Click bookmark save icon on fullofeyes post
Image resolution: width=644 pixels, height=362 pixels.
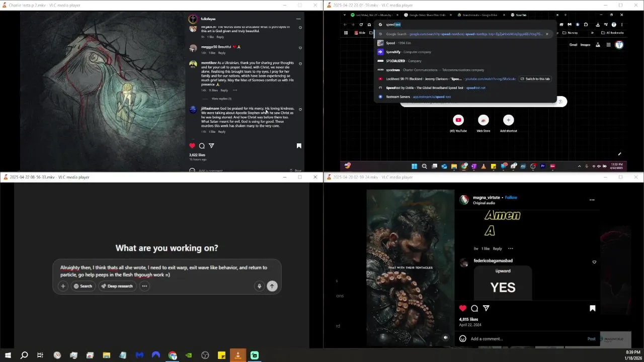[x=299, y=146]
